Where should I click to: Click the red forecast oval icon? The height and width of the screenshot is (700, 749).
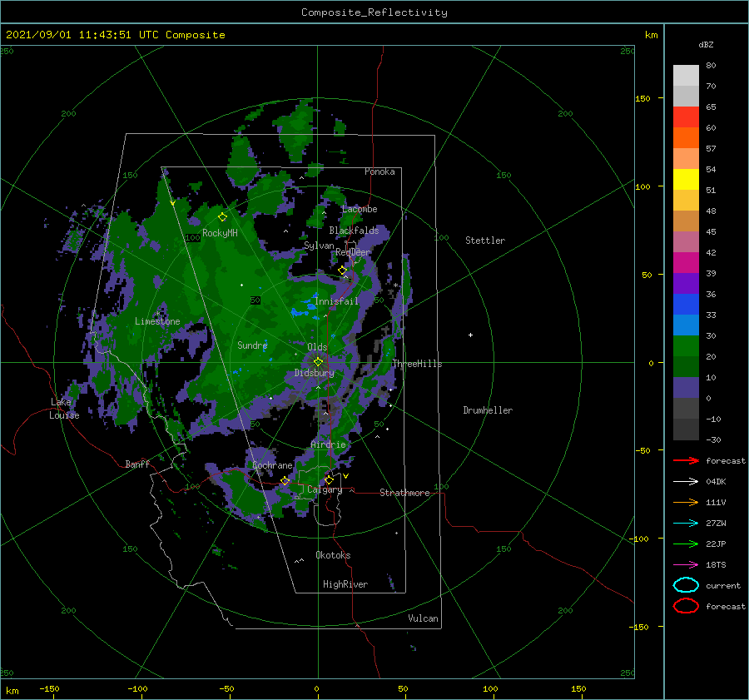pos(686,606)
